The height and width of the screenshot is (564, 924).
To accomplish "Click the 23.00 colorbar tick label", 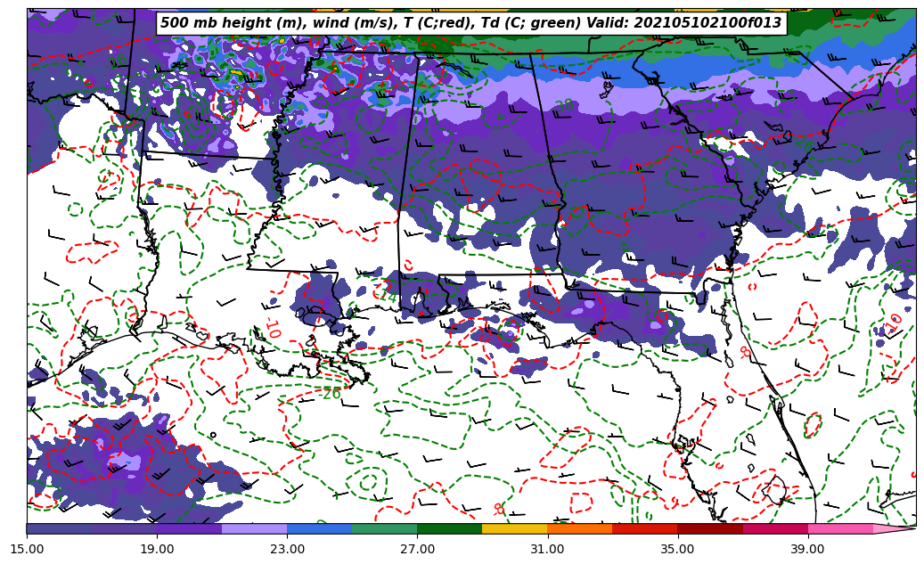I will click(x=287, y=549).
